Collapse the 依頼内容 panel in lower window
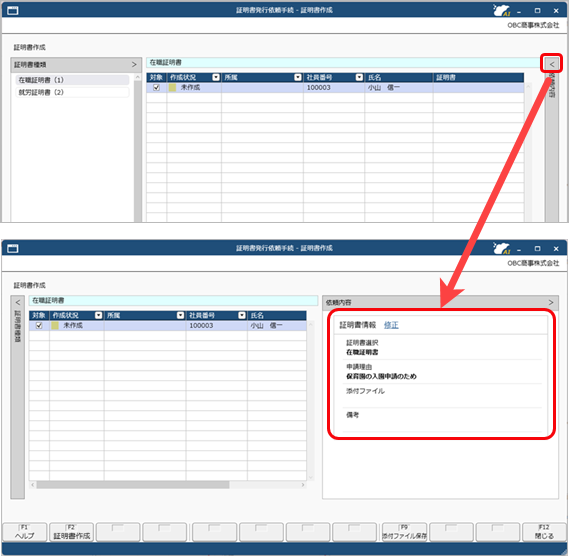This screenshot has width=569, height=556. coord(551,302)
